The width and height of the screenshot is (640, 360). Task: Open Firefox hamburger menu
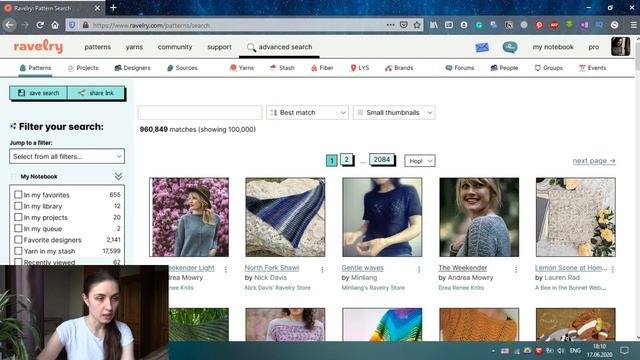tap(633, 25)
